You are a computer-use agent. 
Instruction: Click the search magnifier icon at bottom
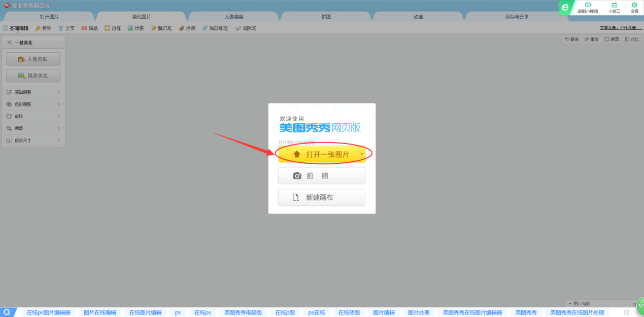click(7, 312)
